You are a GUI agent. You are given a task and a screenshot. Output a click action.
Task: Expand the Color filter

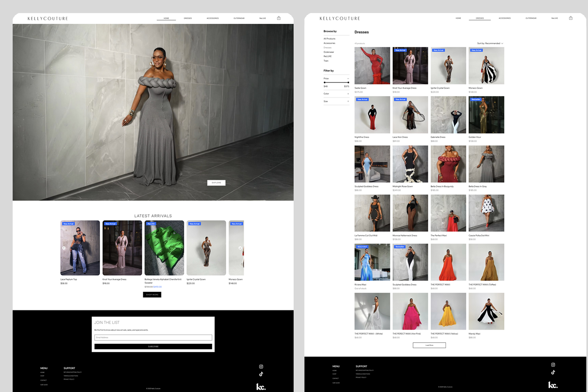click(x=348, y=94)
